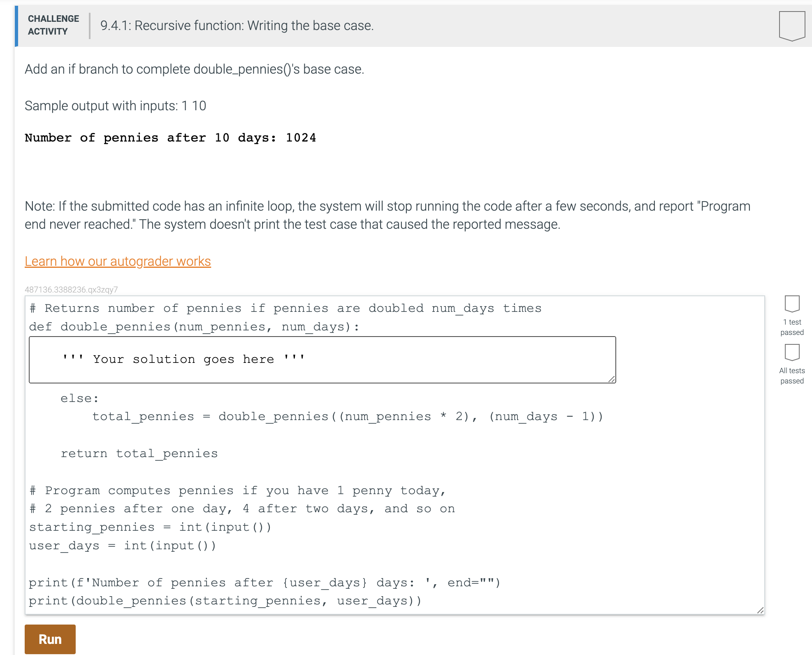Click the 'All tests passed' label text
The height and width of the screenshot is (655, 812).
791,376
